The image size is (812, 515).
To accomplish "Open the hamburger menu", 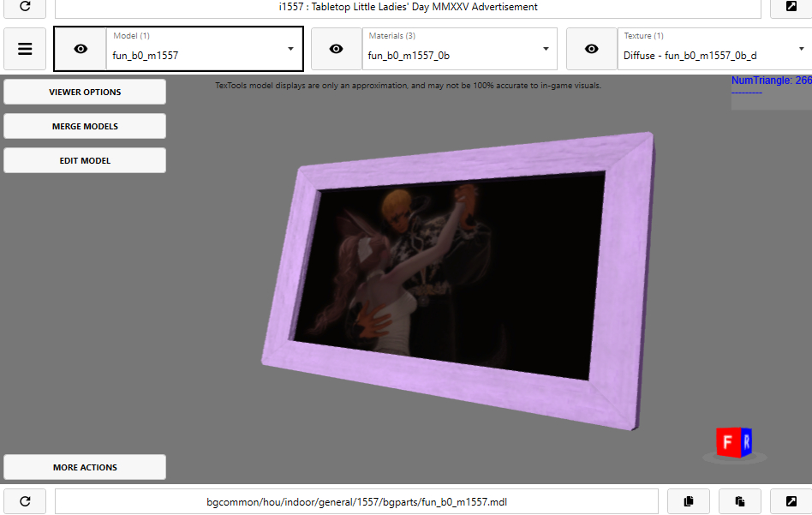I will pos(25,49).
